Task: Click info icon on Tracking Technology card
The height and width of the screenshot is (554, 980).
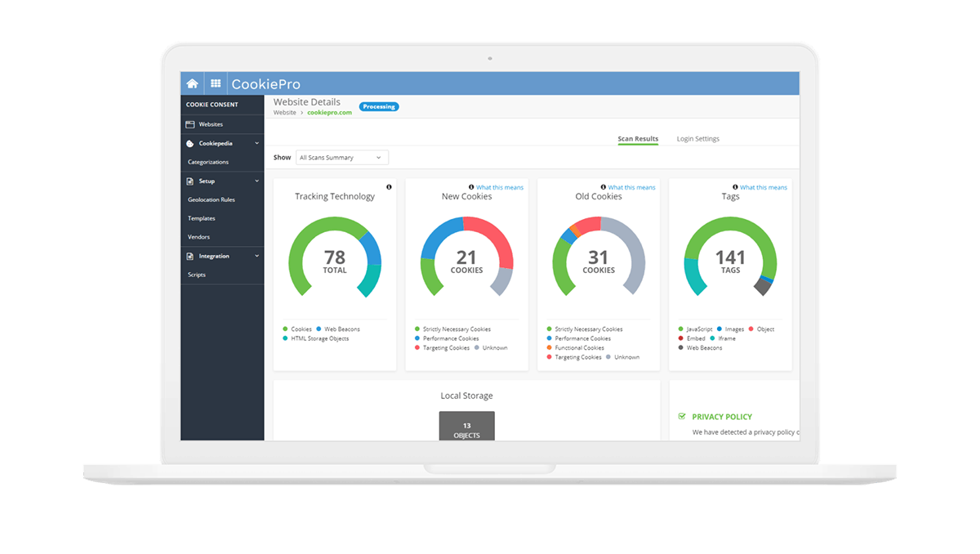Action: coord(389,187)
